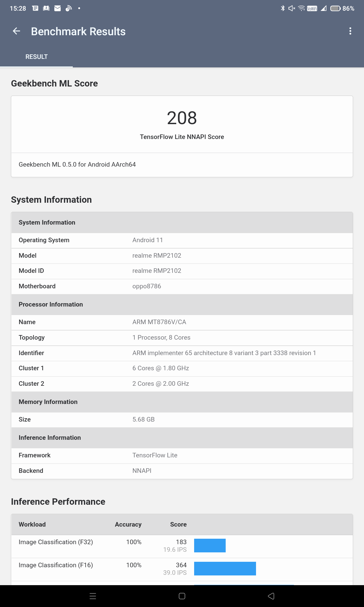
Task: Tap the ARM implementer identifier value
Action: point(224,353)
